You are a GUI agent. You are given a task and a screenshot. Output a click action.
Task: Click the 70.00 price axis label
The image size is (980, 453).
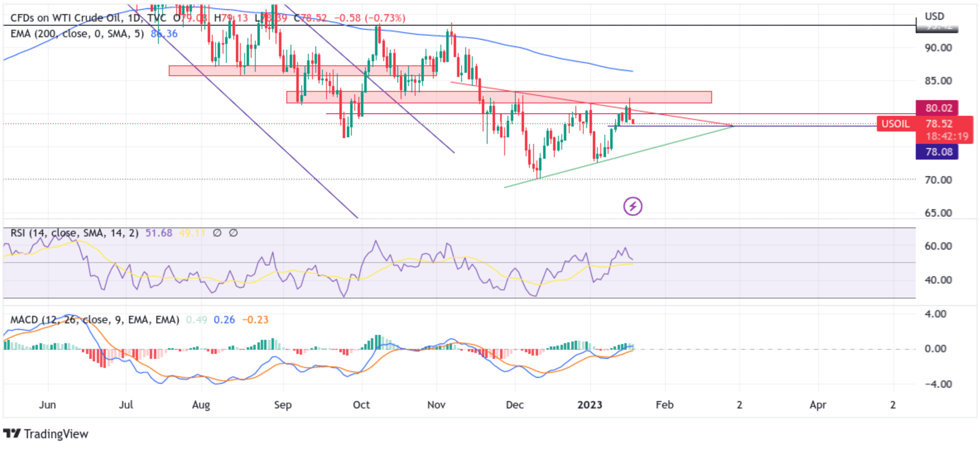[x=938, y=180]
